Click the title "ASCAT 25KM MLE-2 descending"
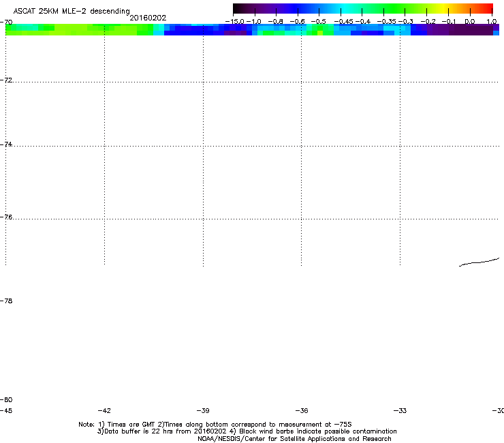This screenshot has height=443, width=504. (72, 12)
